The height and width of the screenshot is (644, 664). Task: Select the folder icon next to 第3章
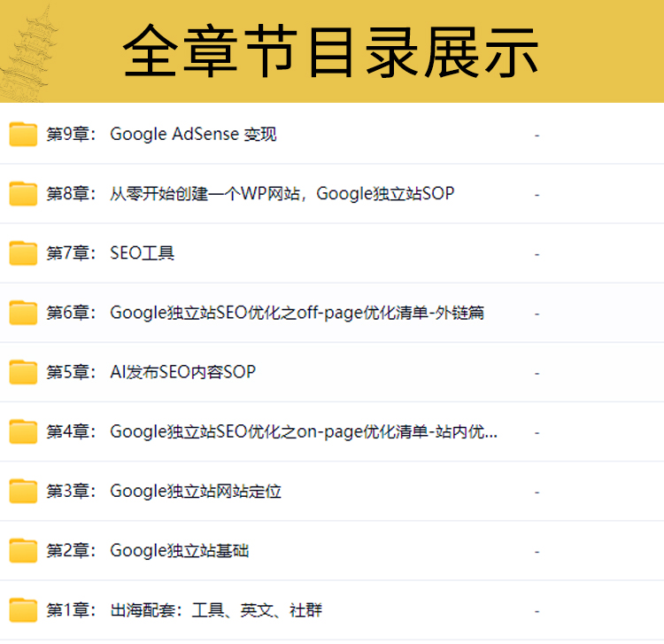point(23,492)
